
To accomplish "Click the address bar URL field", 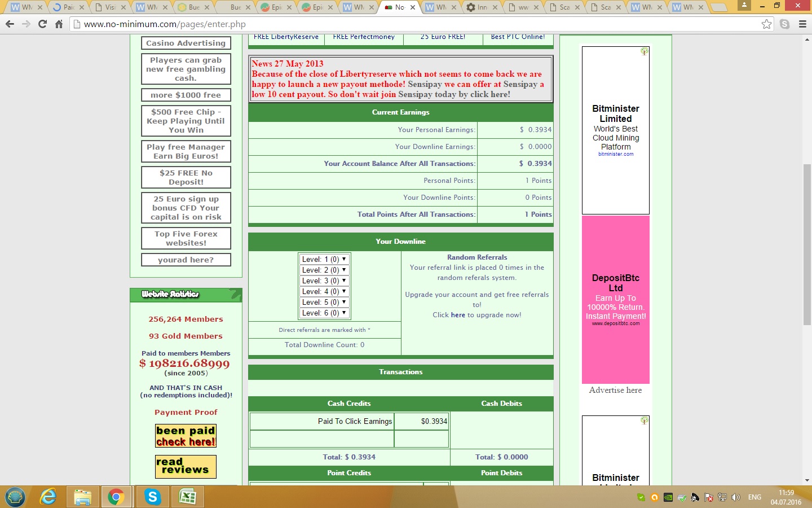I will (x=417, y=24).
